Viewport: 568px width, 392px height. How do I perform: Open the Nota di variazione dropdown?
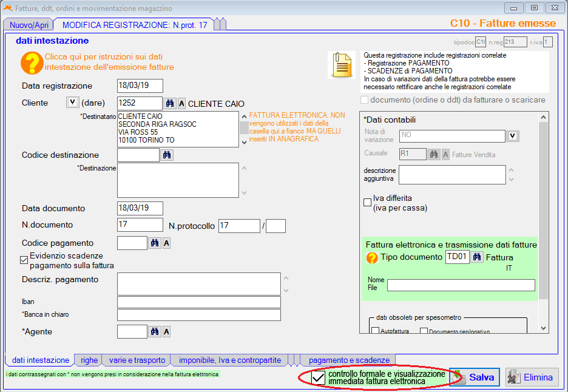(x=513, y=136)
